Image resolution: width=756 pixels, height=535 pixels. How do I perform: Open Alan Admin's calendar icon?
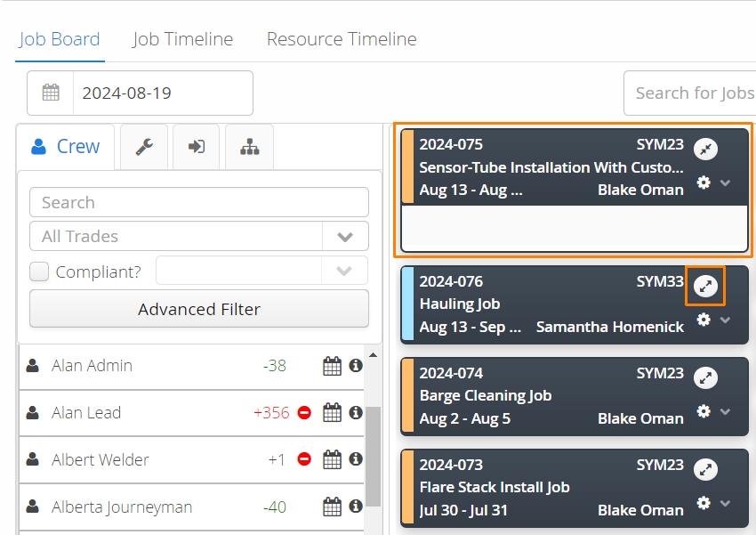tap(332, 366)
